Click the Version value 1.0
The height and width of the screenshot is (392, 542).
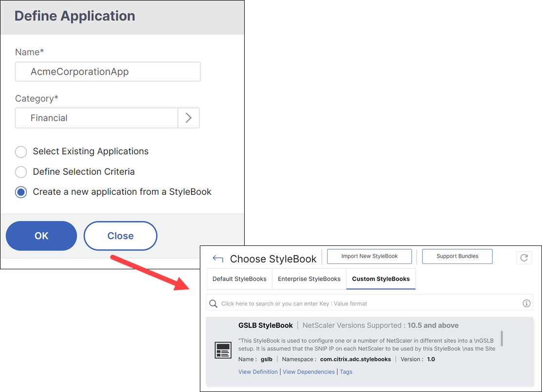coord(431,359)
